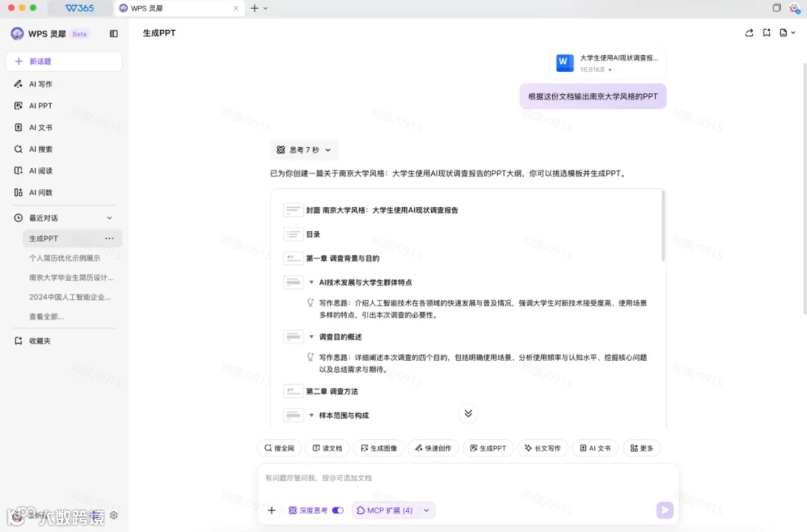Click the outline panel scrollbar
Image resolution: width=807 pixels, height=532 pixels.
pyautogui.click(x=663, y=226)
